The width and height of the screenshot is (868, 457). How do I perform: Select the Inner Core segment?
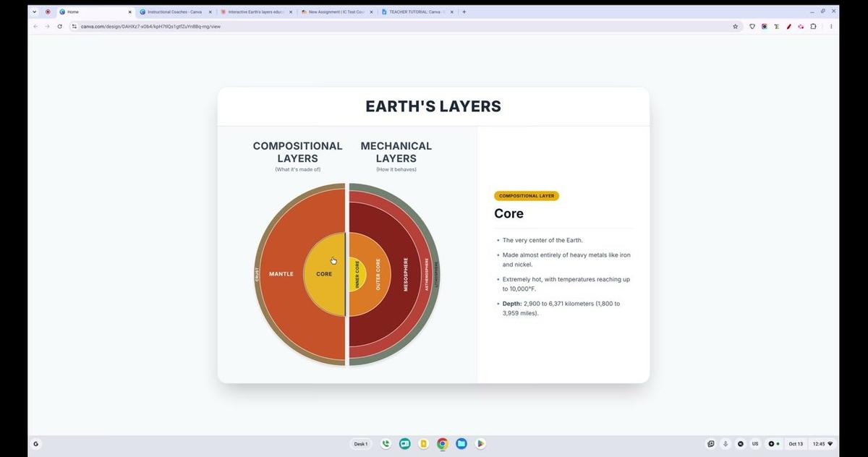point(357,275)
